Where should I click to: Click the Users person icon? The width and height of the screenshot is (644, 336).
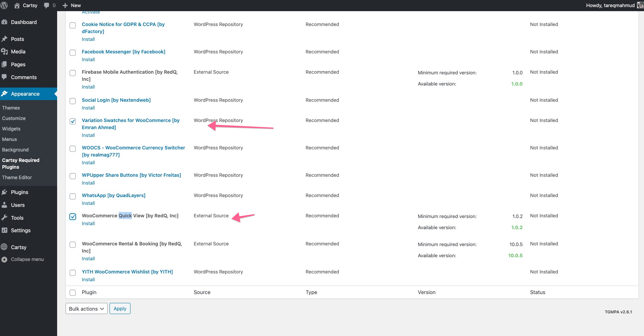coord(4,205)
